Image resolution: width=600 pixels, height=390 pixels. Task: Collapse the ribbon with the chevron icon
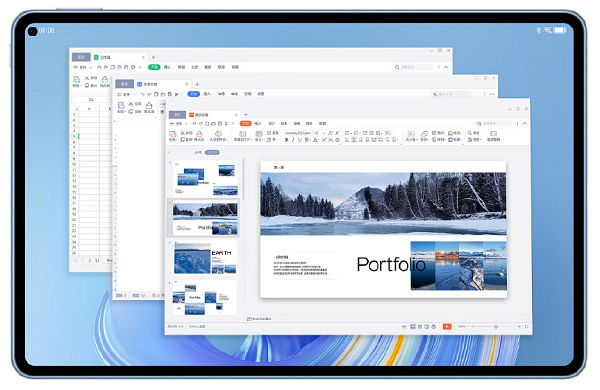click(525, 124)
